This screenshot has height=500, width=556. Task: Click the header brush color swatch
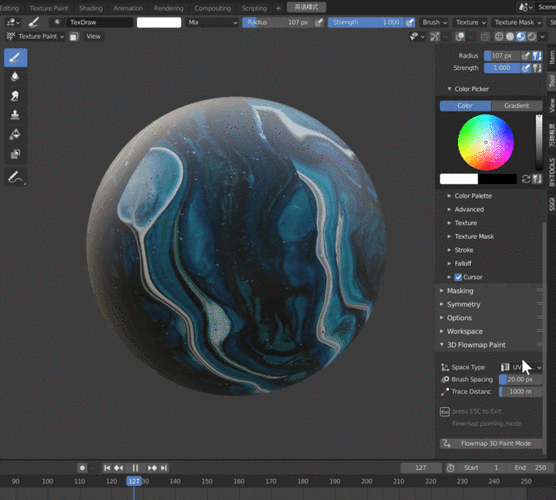(159, 22)
